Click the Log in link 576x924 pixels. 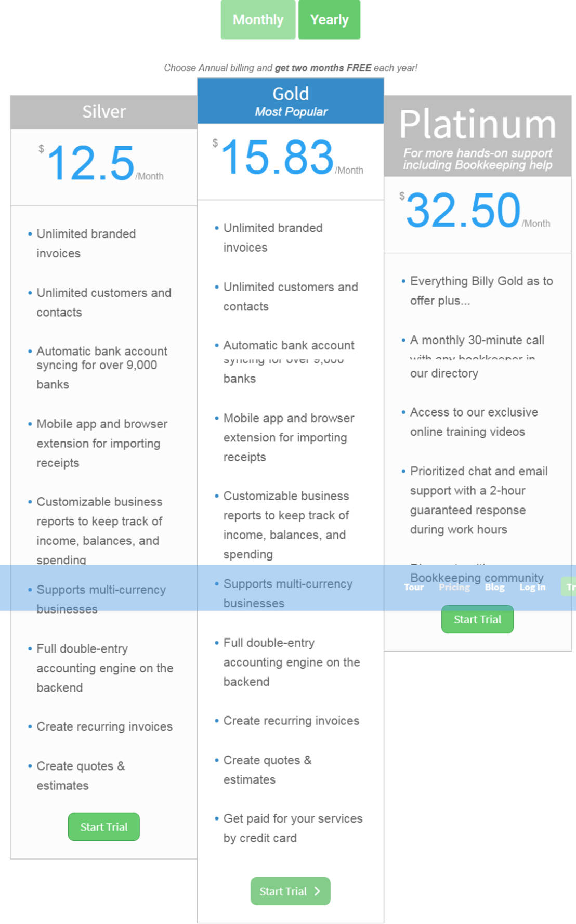(x=532, y=587)
